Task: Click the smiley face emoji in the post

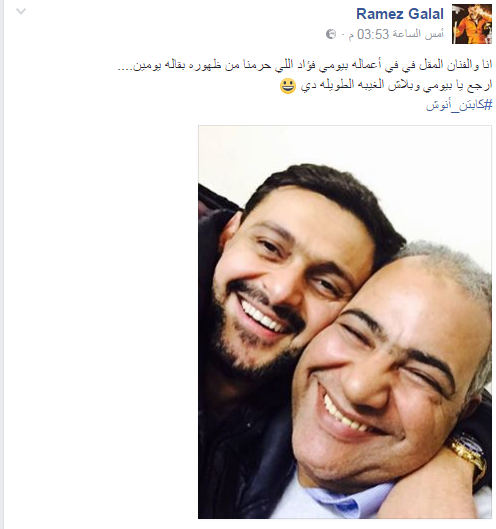Action: [x=288, y=86]
